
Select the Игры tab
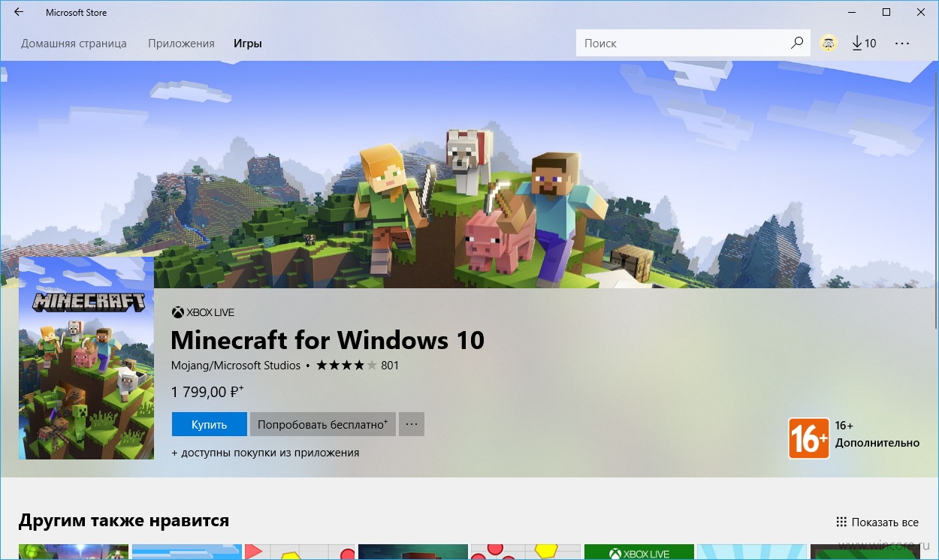coord(248,44)
